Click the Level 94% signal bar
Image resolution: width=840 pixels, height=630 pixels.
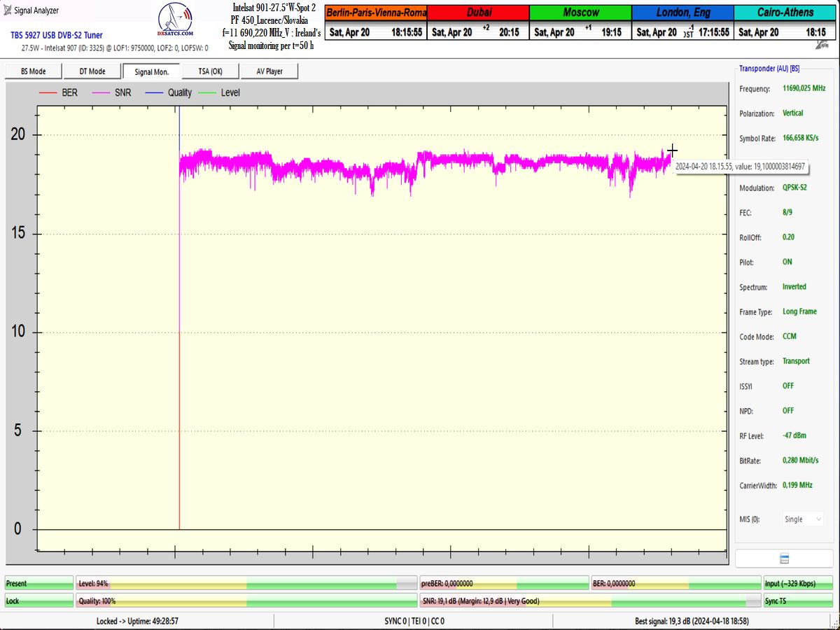246,583
